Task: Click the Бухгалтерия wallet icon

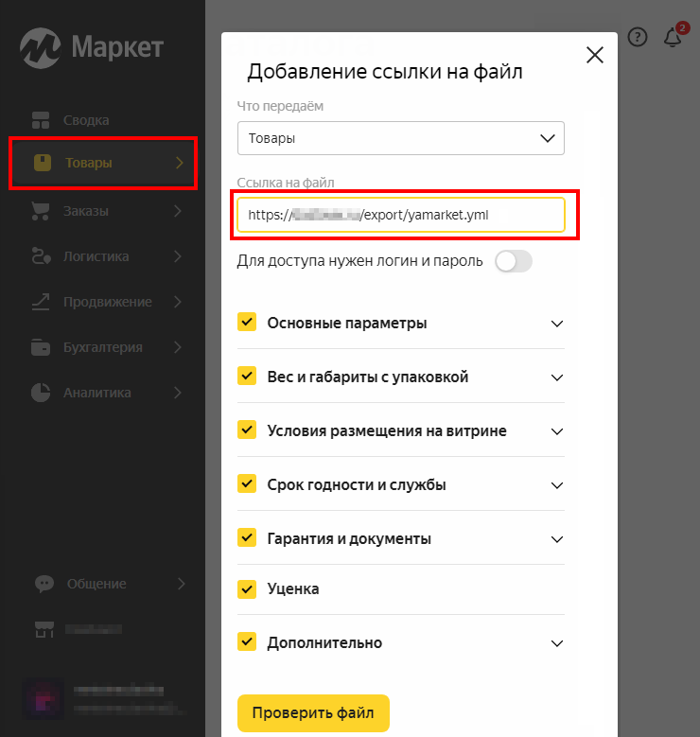Action: pyautogui.click(x=41, y=347)
